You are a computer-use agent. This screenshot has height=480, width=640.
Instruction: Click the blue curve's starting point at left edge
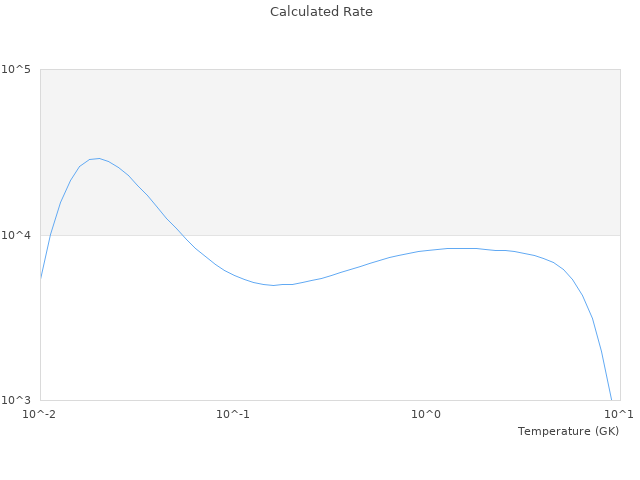point(41,277)
